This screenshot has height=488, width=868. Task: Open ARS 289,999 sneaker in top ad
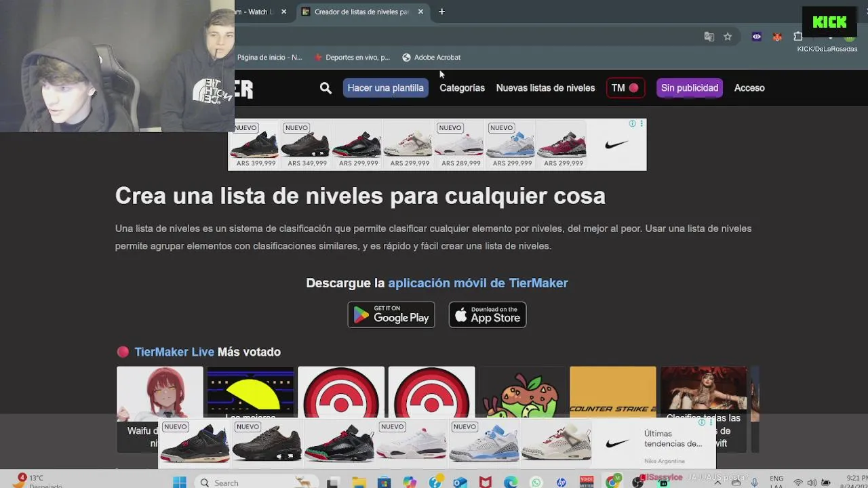pyautogui.click(x=460, y=144)
